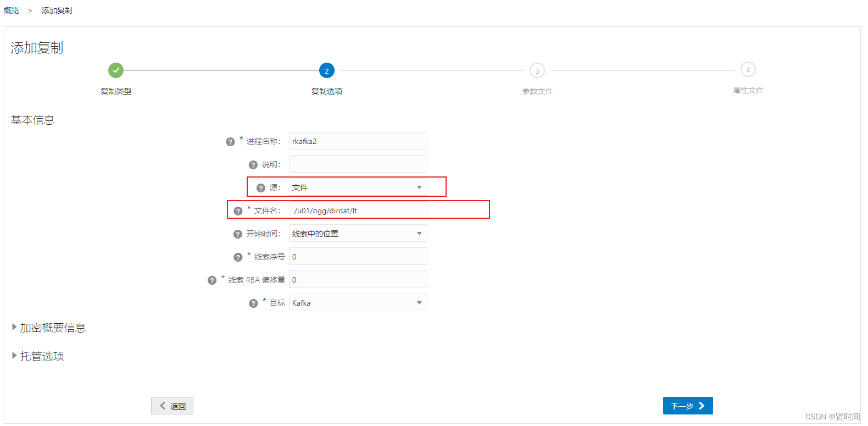The width and height of the screenshot is (868, 426).
Task: Click help icon next to 线索序号
Action: 238,257
